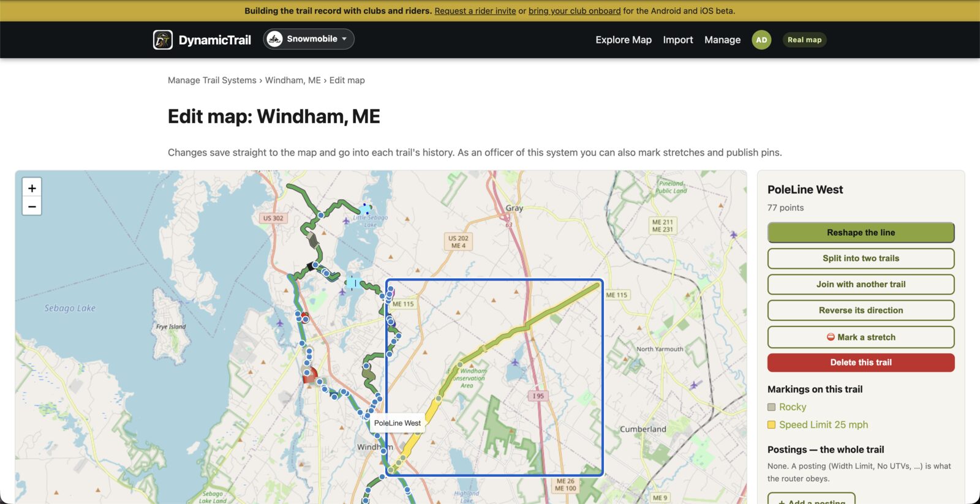The image size is (980, 504).
Task: Go to Explore Map
Action: (x=624, y=40)
